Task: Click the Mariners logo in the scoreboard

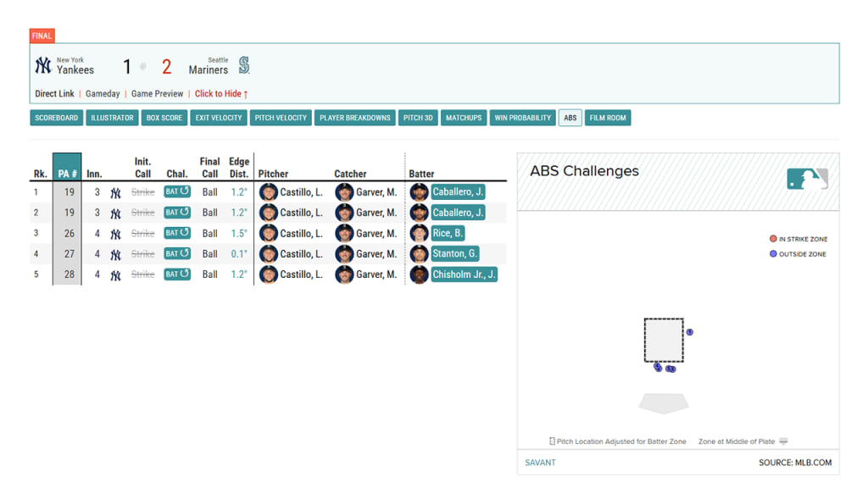Action: 244,66
